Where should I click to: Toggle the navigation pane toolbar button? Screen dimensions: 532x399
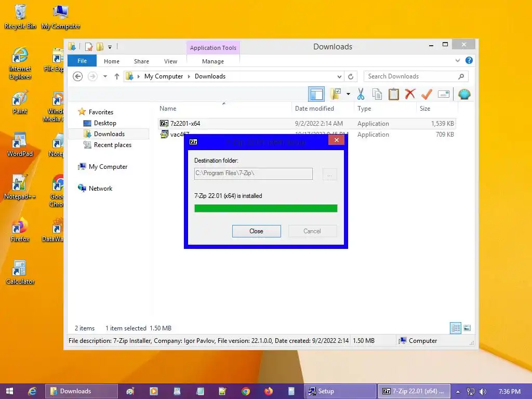(316, 95)
